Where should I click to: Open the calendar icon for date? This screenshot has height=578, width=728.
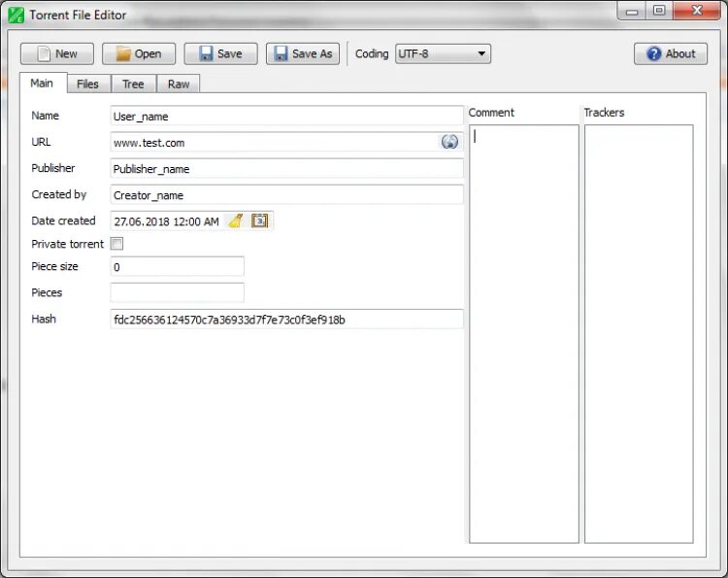[259, 221]
